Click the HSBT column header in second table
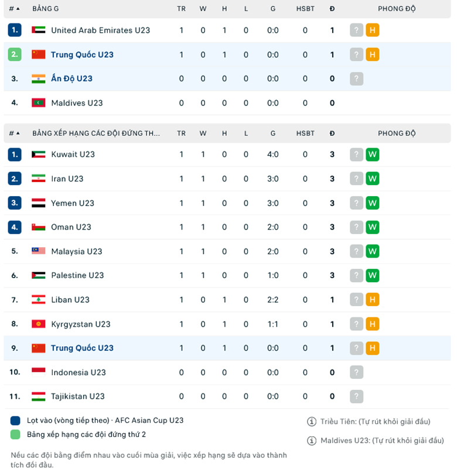Image resolution: width=457 pixels, height=476 pixels. 305,133
